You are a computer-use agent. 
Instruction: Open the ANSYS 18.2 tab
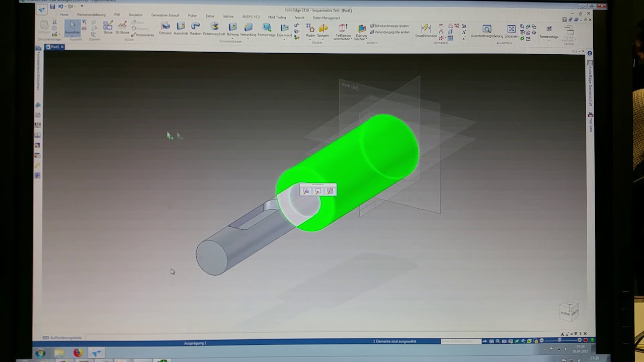(251, 17)
